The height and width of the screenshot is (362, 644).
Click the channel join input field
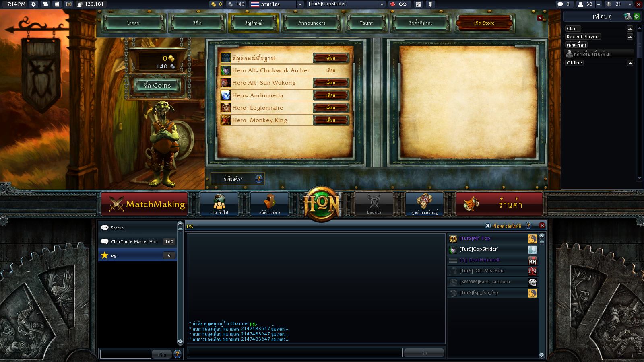125,354
